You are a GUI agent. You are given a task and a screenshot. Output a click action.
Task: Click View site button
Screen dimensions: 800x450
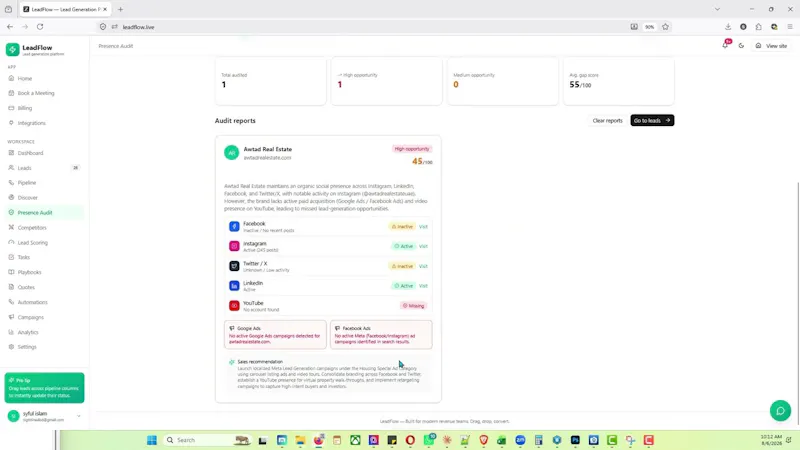(771, 46)
